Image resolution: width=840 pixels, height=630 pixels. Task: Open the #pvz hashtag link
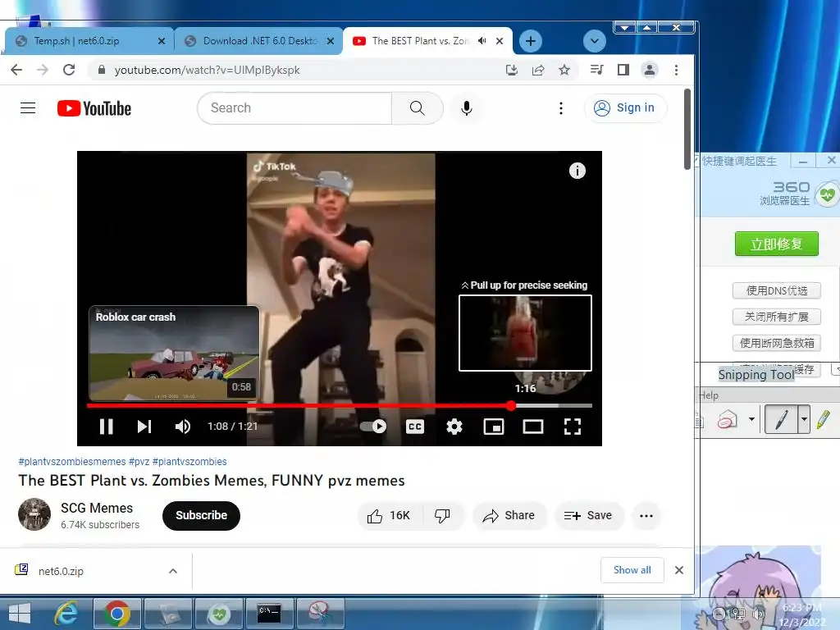(139, 461)
